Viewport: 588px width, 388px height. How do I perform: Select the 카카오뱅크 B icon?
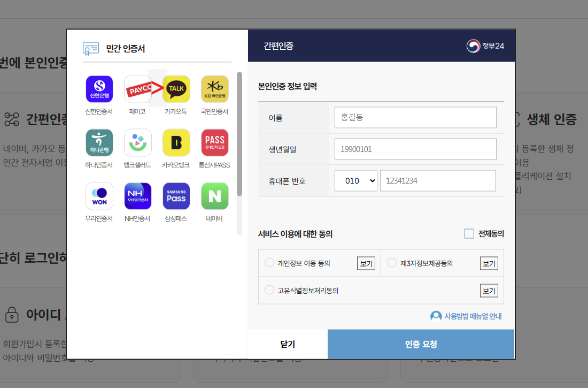coord(176,143)
